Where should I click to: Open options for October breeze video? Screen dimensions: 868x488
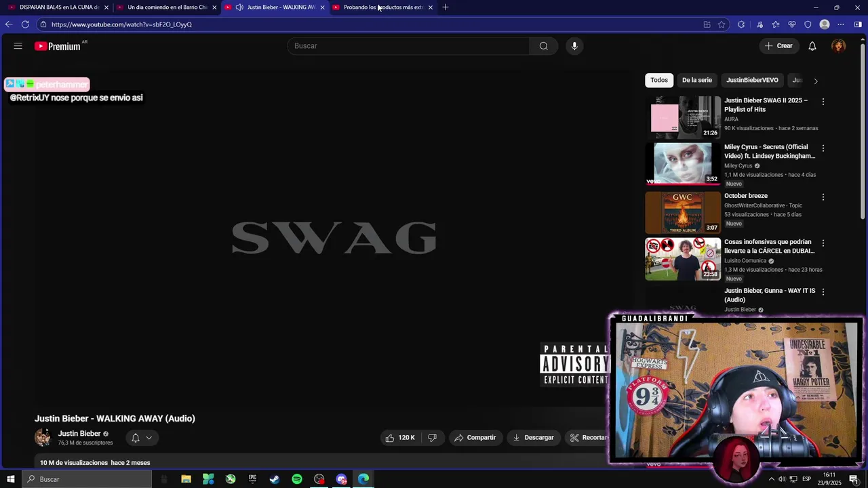pos(823,197)
